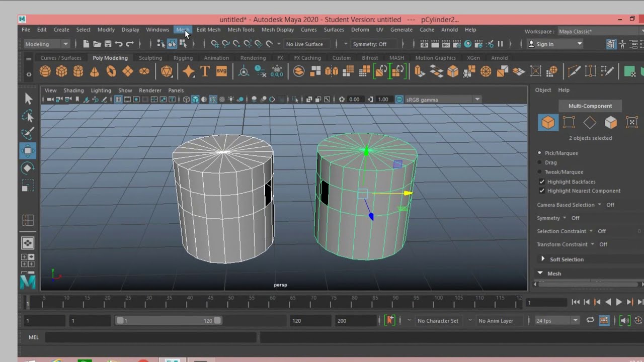
Task: Open the Modeling menu set dropdown
Action: [47, 44]
